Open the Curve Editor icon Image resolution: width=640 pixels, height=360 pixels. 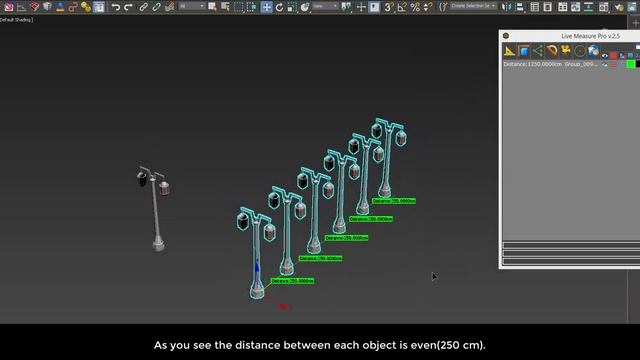(575, 7)
